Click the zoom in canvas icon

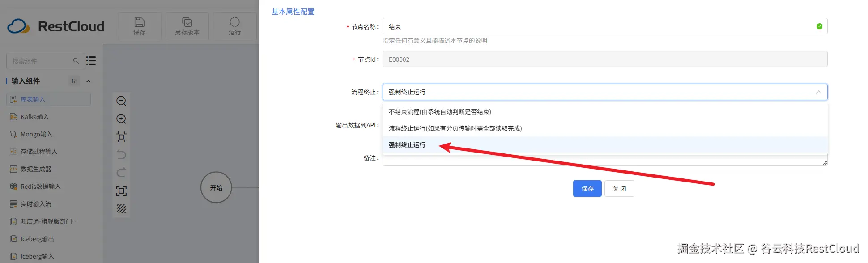[121, 119]
